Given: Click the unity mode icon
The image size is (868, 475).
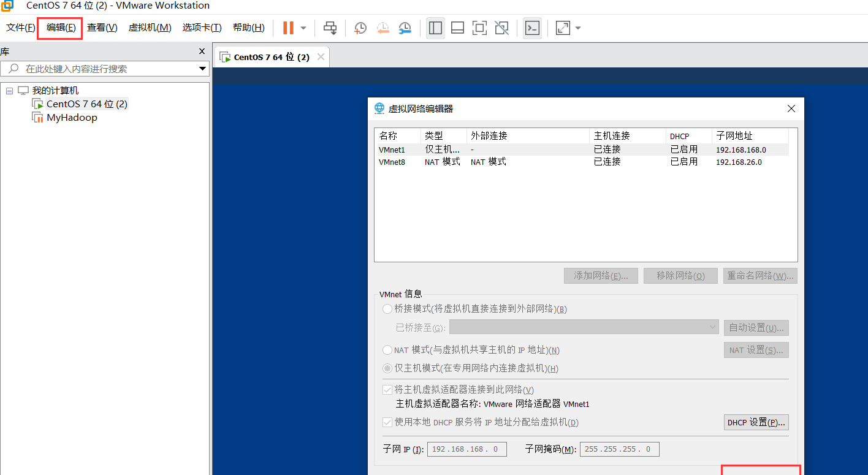Looking at the screenshot, I should tap(501, 28).
